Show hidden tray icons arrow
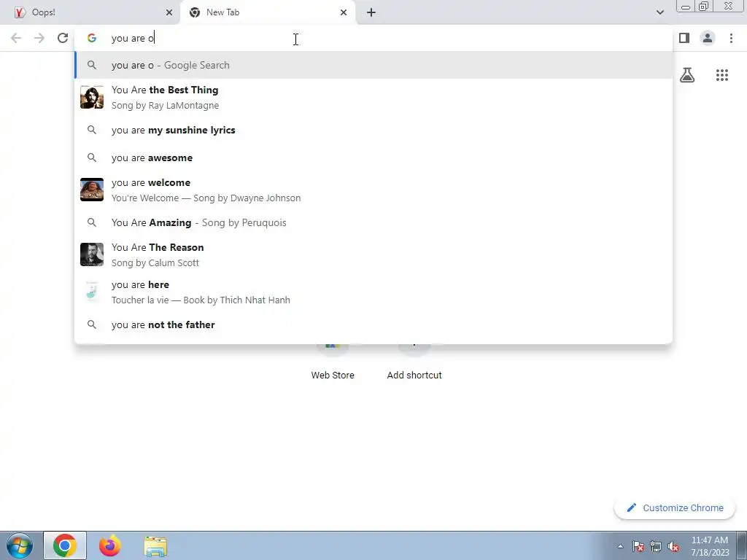Image resolution: width=747 pixels, height=560 pixels. [x=620, y=546]
